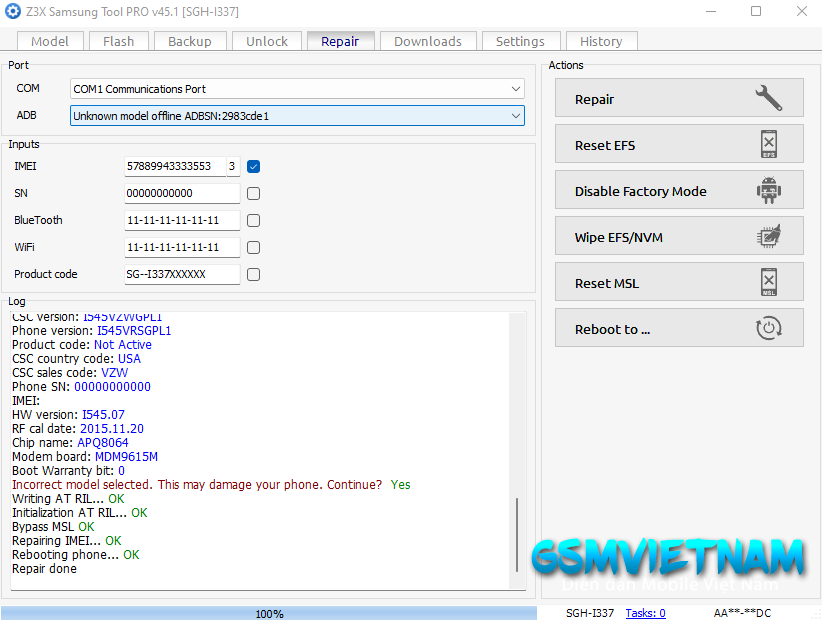The image size is (822, 620).
Task: Click the Reset MSL button
Action: tap(679, 282)
